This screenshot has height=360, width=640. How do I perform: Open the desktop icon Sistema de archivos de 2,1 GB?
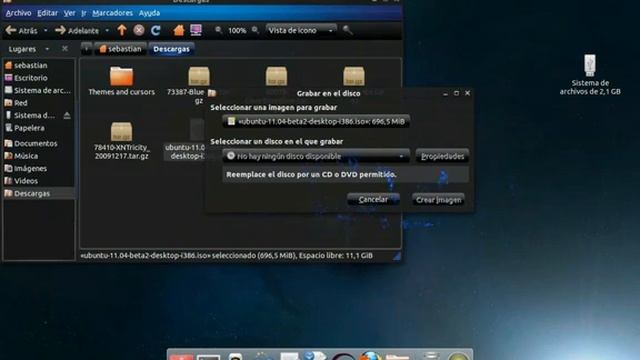590,75
